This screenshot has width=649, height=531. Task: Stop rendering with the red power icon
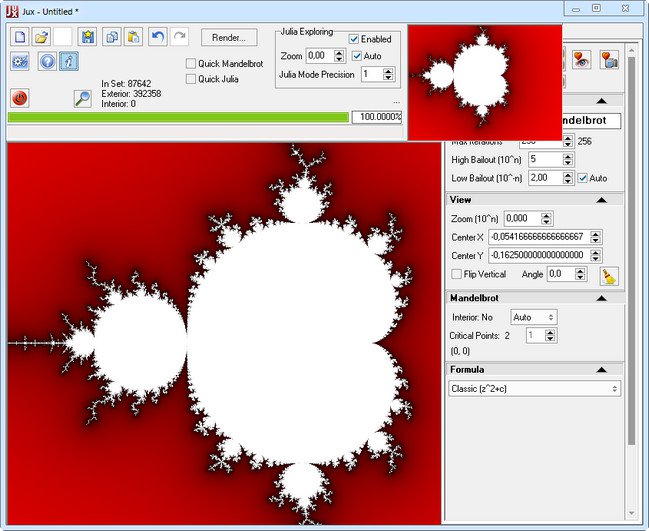click(19, 98)
